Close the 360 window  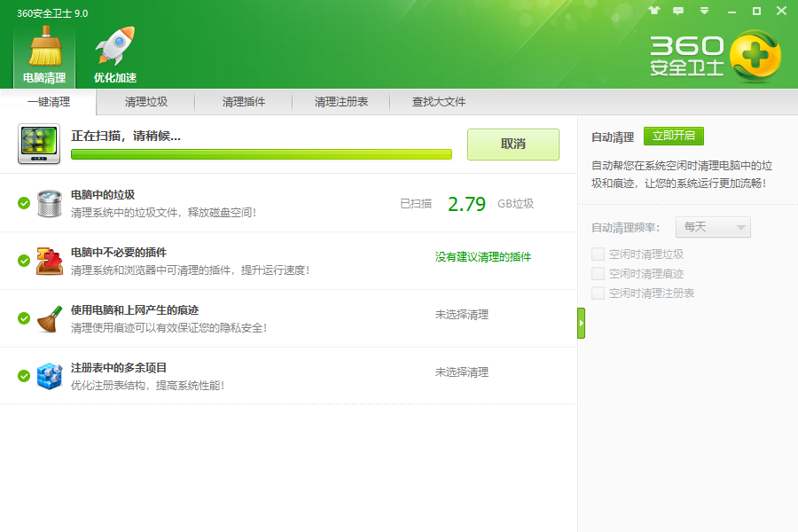click(x=782, y=11)
